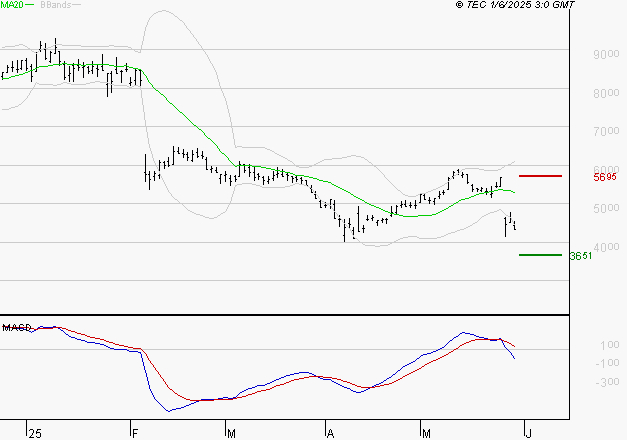The width and height of the screenshot is (627, 440).
Task: Click the green support level line
Action: [540, 255]
